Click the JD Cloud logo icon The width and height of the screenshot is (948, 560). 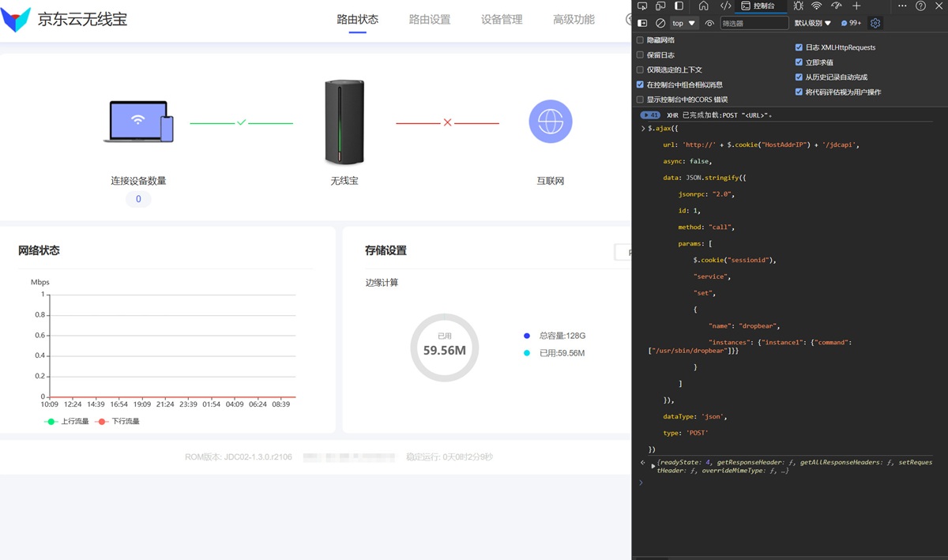click(x=16, y=20)
